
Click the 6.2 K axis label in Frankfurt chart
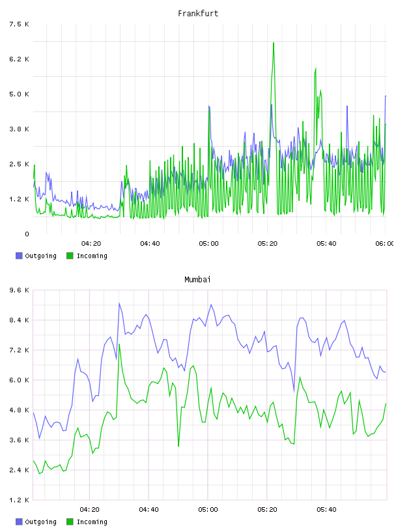19,59
